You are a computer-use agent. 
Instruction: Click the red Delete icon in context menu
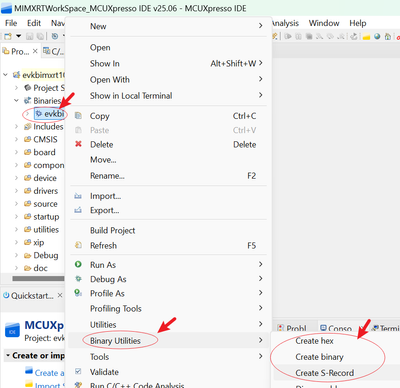click(78, 144)
